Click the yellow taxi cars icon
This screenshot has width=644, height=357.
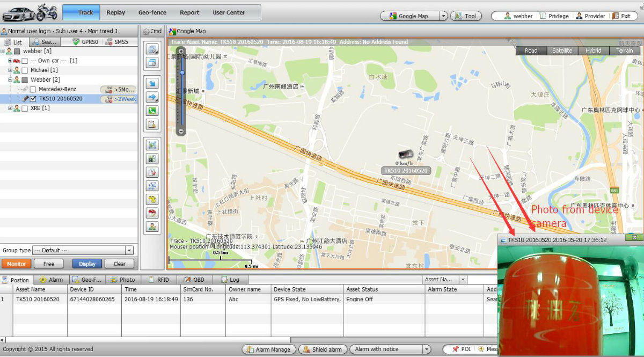pyautogui.click(x=152, y=199)
